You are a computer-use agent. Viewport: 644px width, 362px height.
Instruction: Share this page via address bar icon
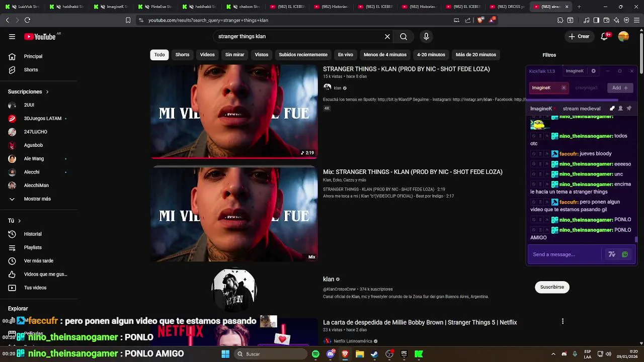coord(468,20)
